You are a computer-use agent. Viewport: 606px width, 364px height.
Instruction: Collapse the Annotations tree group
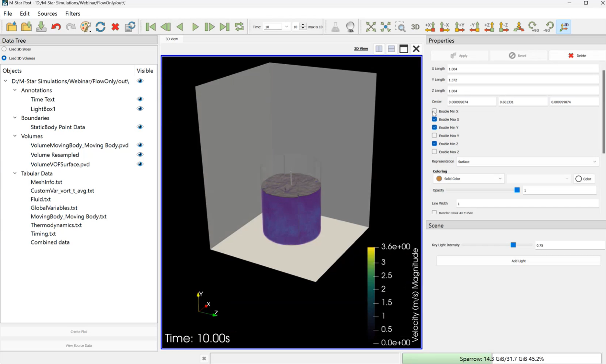(15, 90)
